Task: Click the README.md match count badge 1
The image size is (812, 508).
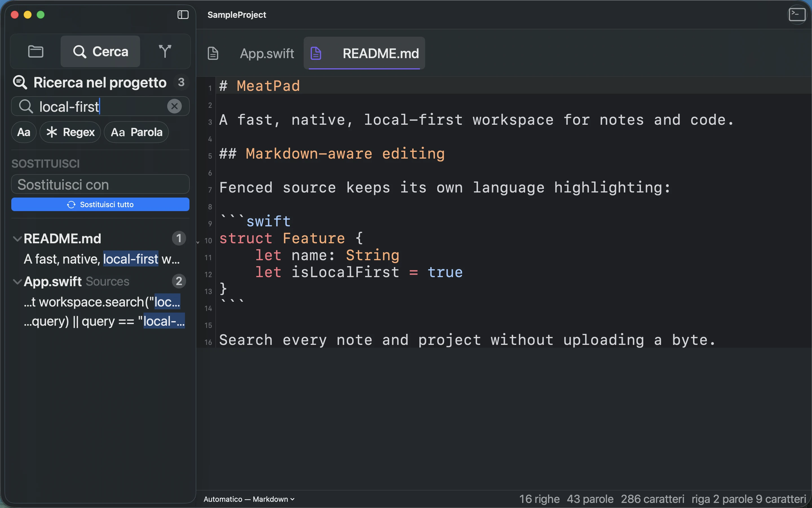Action: 179,238
